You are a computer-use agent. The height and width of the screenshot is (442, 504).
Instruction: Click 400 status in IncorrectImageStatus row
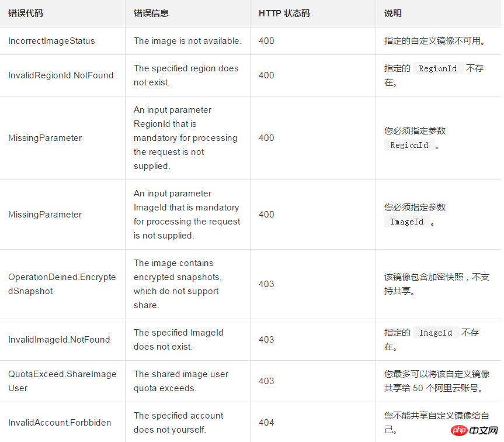(x=266, y=41)
